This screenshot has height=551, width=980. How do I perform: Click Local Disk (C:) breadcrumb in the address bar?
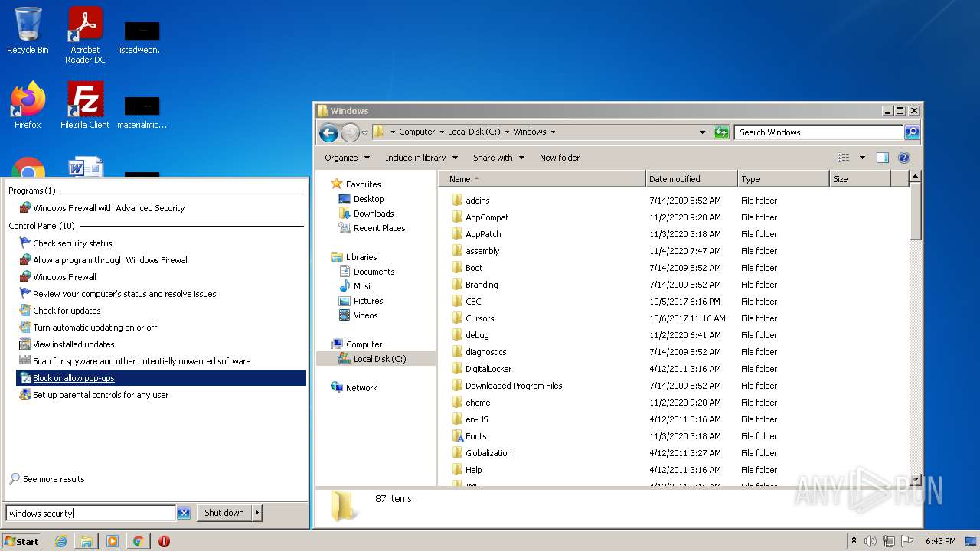tap(474, 132)
